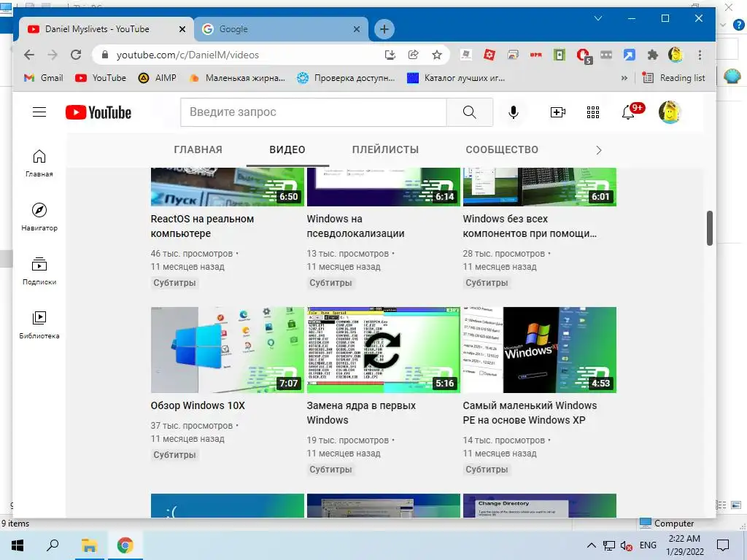Open the Каталог лучших иг... bookmark
The image size is (747, 560).
[456, 78]
